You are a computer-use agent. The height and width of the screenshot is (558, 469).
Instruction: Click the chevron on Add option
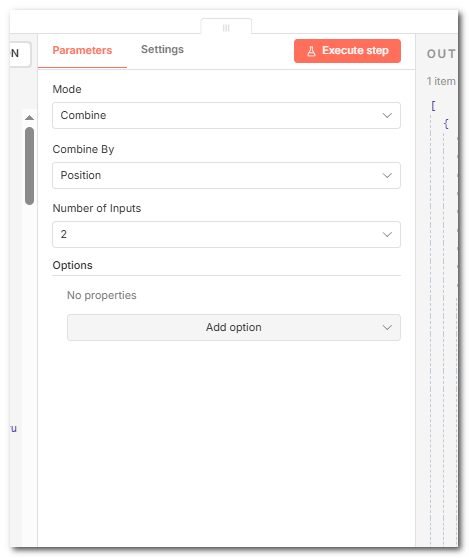[387, 327]
